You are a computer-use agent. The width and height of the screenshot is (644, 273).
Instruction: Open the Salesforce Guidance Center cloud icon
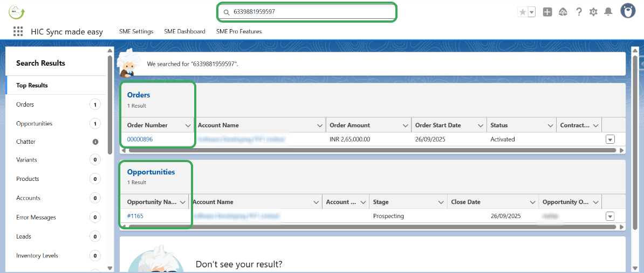563,12
